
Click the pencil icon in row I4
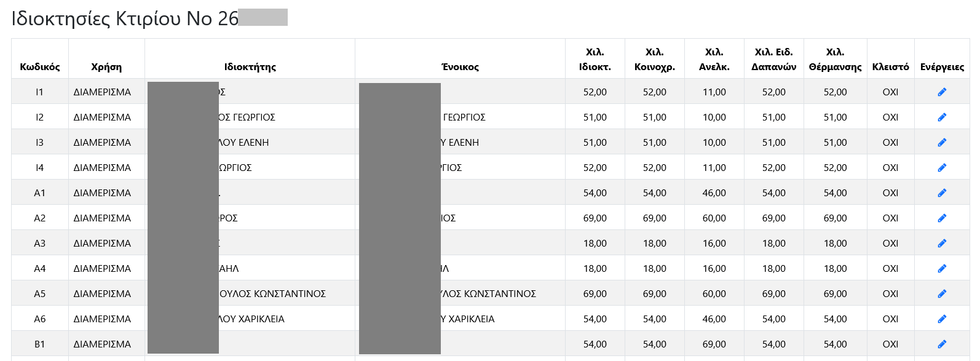point(941,168)
